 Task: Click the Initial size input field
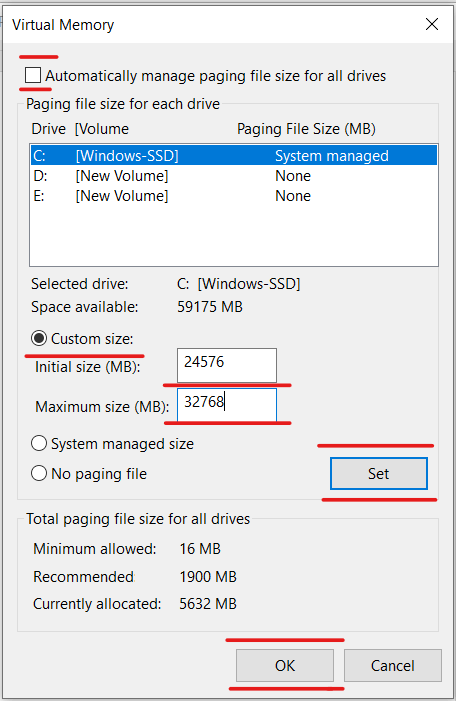[x=227, y=365]
